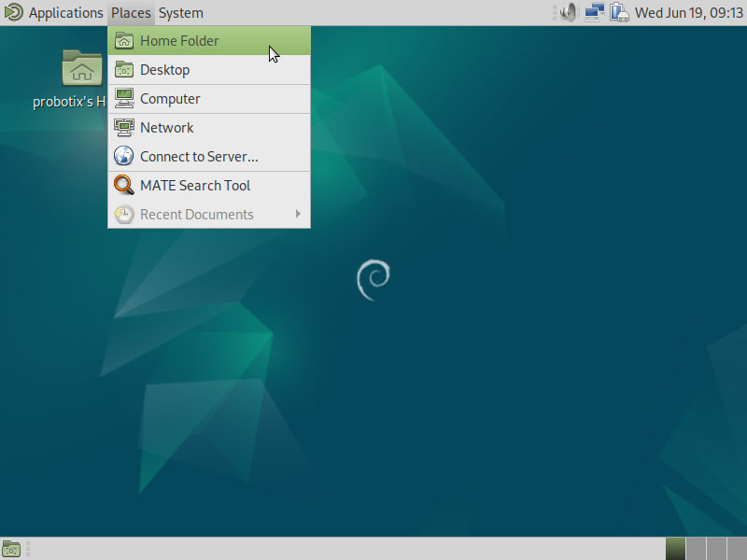Image resolution: width=747 pixels, height=560 pixels.
Task: Switch to the fourth workspace
Action: click(737, 549)
